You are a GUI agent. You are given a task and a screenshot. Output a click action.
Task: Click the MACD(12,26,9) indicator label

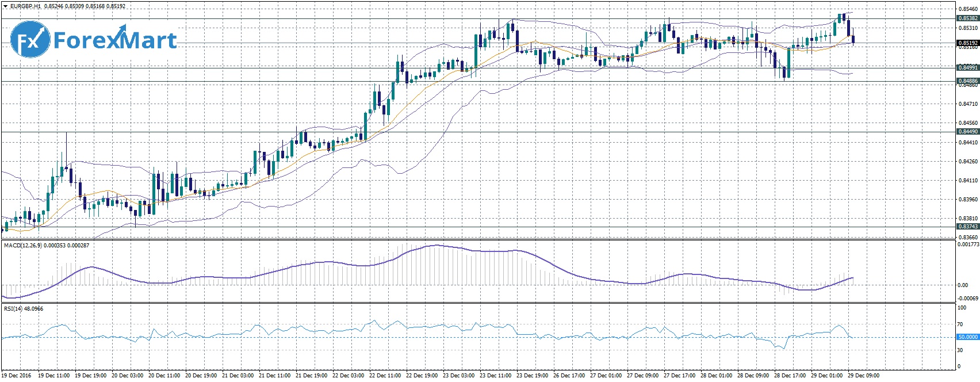(x=23, y=246)
